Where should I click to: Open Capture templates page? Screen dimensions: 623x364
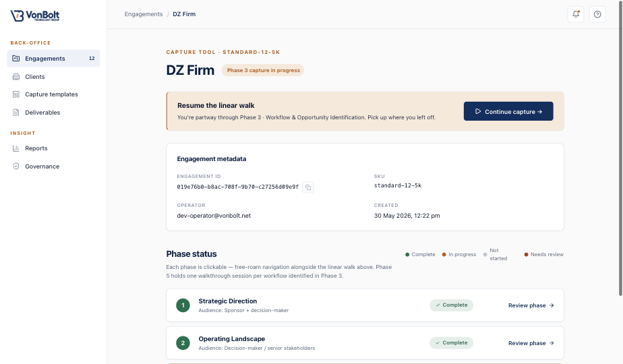(x=53, y=94)
